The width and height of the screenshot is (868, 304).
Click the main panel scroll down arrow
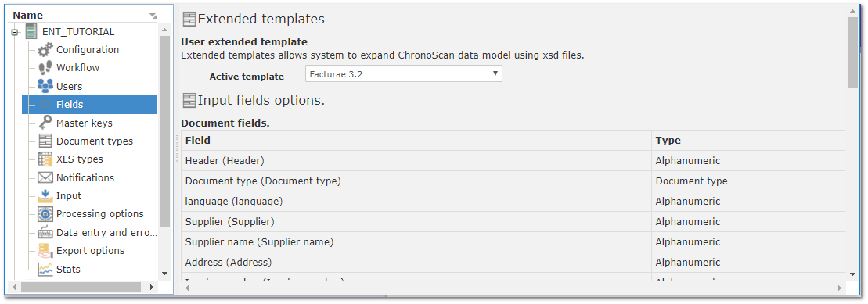[x=852, y=274]
